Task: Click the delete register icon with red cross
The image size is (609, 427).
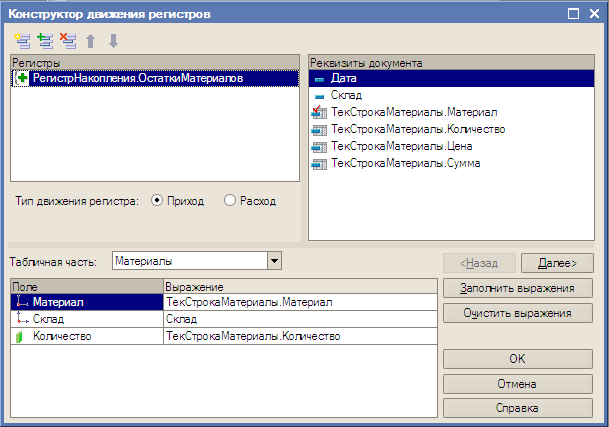Action: pyautogui.click(x=68, y=41)
